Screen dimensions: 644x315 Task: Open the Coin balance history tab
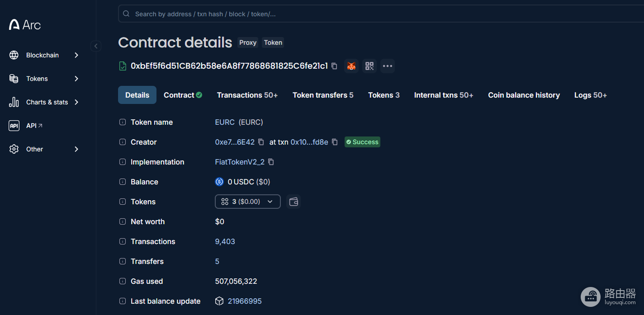[524, 95]
